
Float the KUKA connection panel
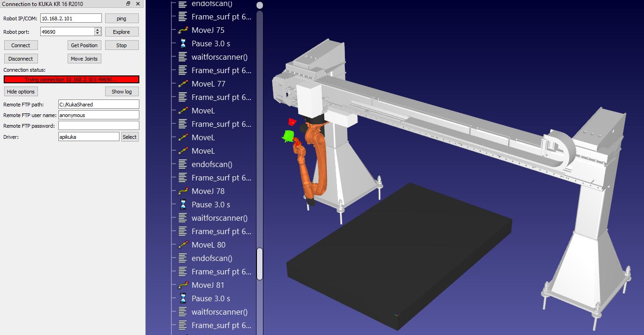pyautogui.click(x=128, y=4)
